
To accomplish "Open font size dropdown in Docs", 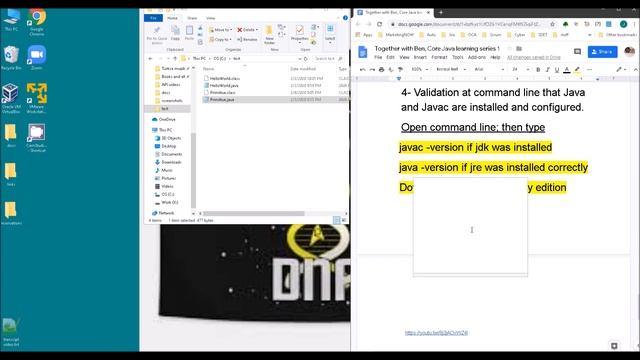I will pos(520,70).
